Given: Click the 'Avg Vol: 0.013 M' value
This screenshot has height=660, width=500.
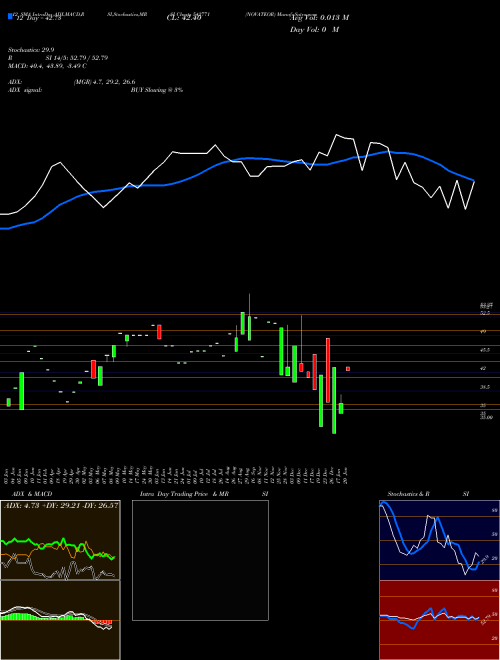Looking at the screenshot, I should point(319,17).
